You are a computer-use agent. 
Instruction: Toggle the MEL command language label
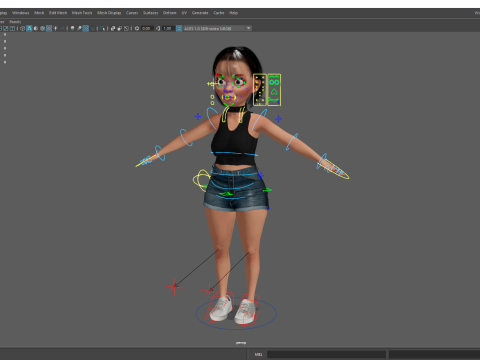point(258,354)
